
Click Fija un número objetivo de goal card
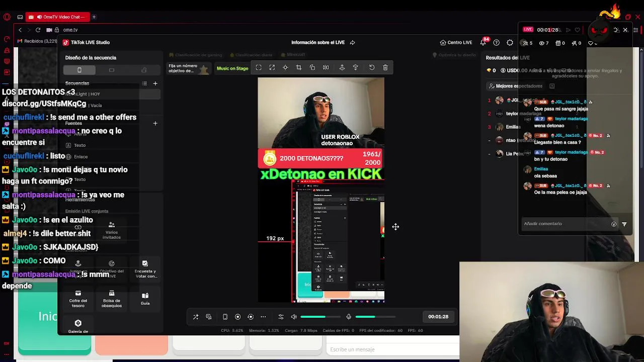(x=189, y=68)
